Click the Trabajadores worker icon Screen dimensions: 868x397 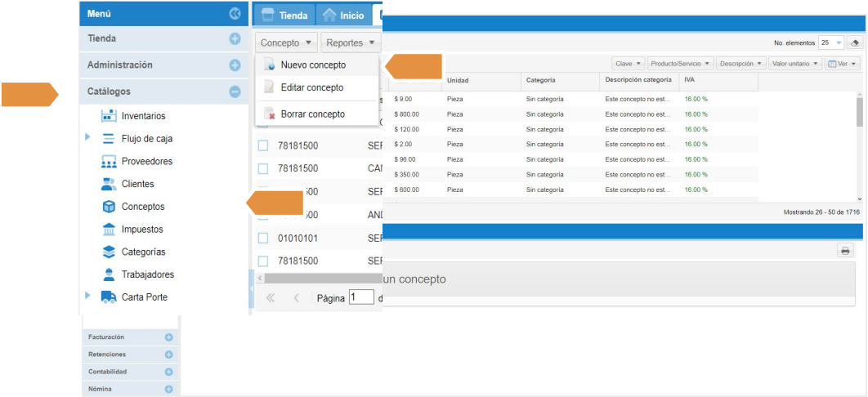click(109, 274)
